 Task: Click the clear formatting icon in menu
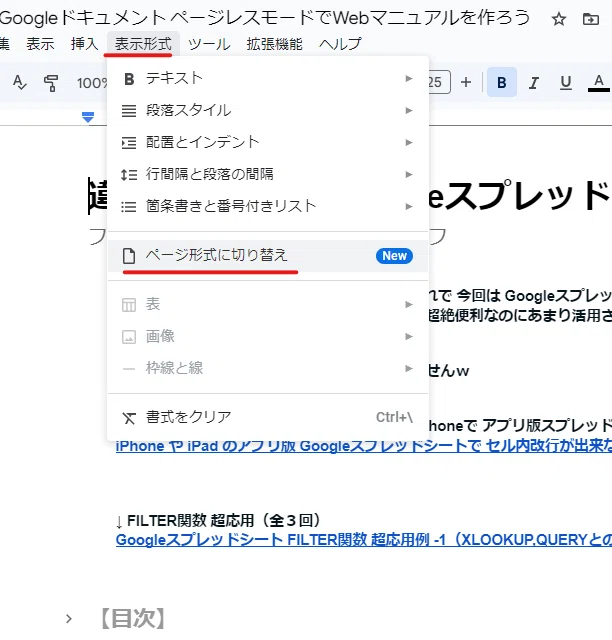[129, 418]
